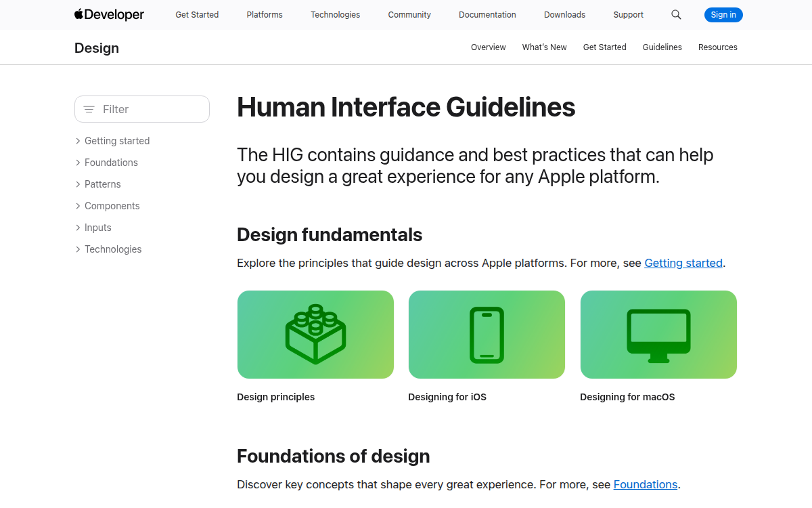Expand the Foundations chevron in sidebar
This screenshot has width=812, height=508.
78,163
